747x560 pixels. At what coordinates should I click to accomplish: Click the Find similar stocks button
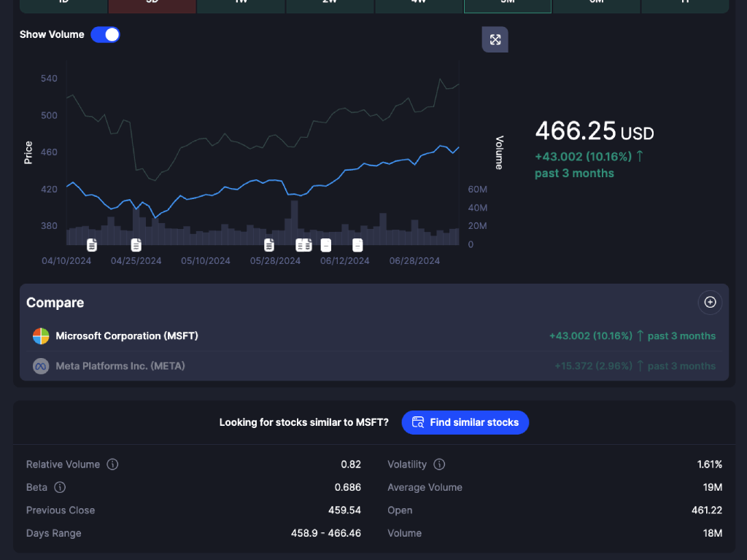(x=465, y=422)
